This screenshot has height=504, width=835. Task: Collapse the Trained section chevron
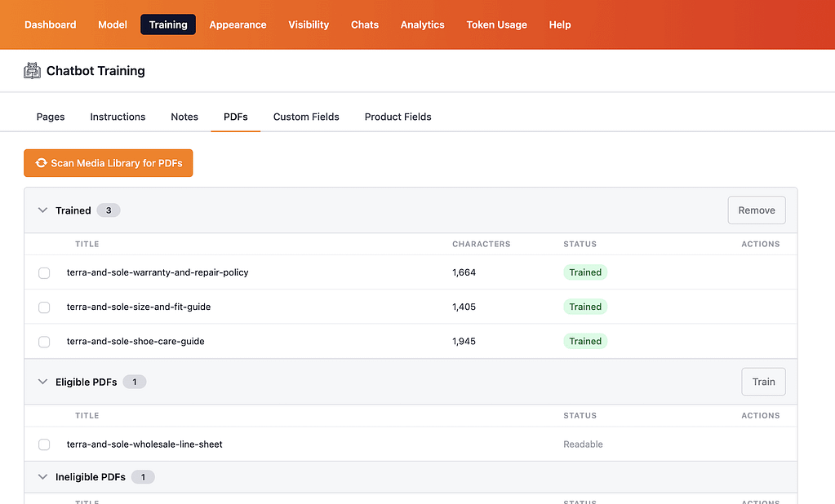(42, 210)
